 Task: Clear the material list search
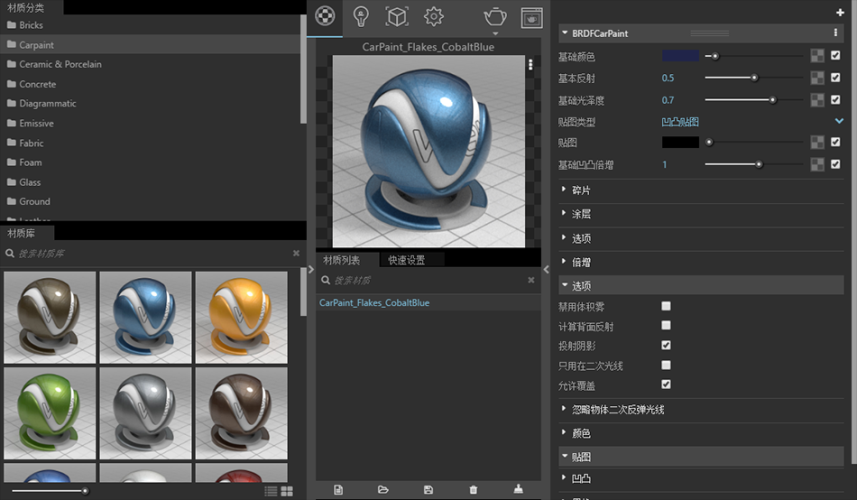click(x=531, y=280)
